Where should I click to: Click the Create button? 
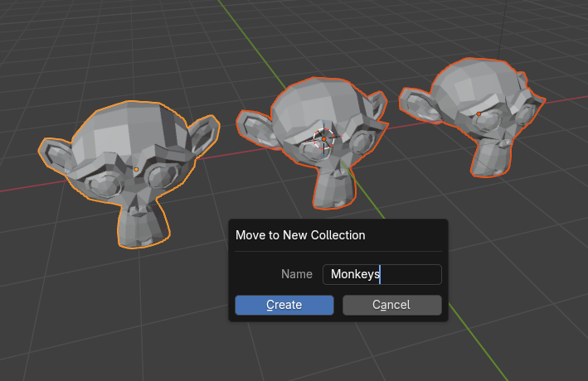point(284,305)
